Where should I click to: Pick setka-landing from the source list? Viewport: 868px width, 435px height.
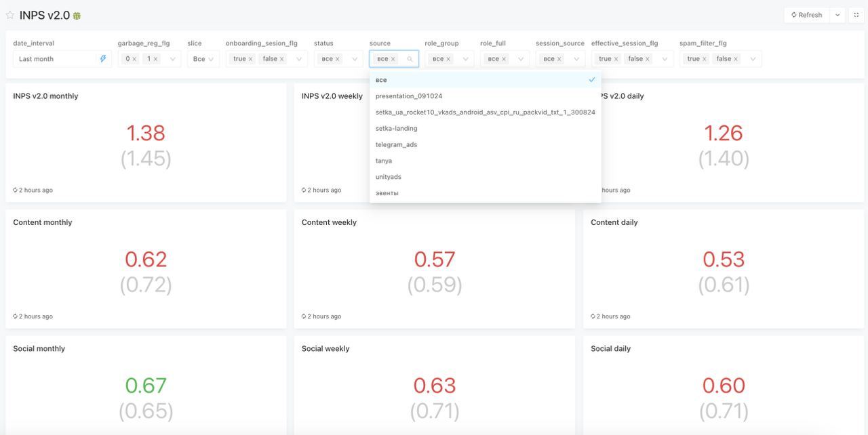pyautogui.click(x=397, y=128)
